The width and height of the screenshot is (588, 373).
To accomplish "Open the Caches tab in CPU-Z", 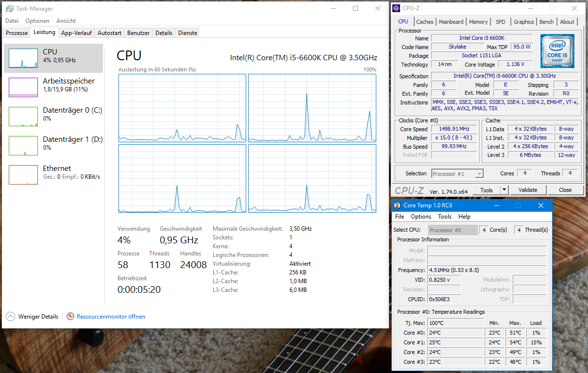I will point(425,22).
